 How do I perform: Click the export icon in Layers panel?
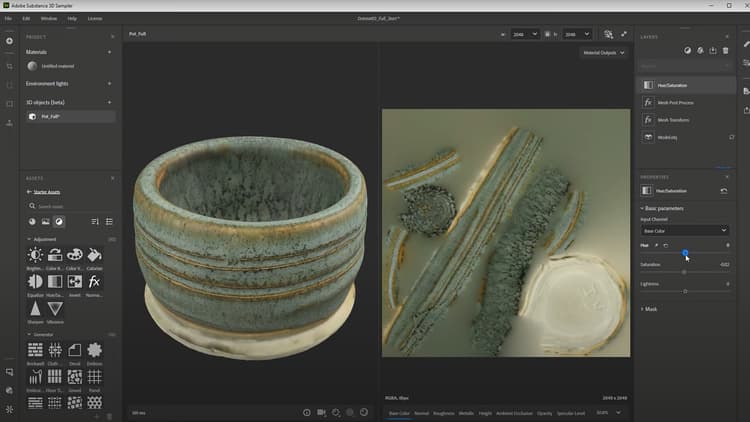coord(712,50)
